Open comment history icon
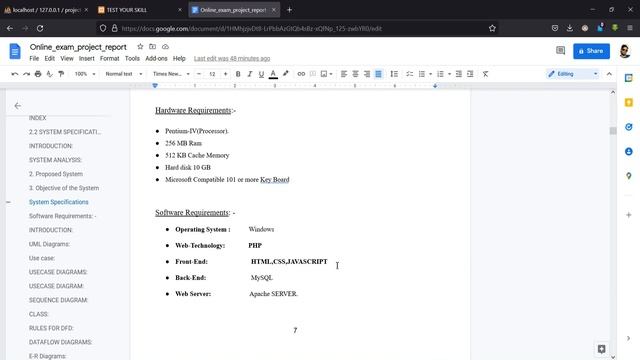 tap(560, 51)
